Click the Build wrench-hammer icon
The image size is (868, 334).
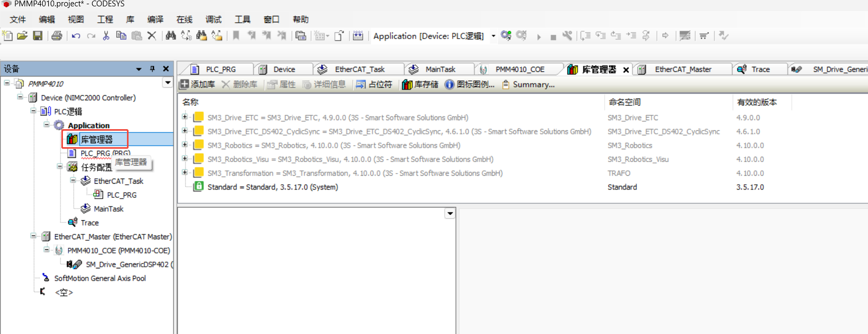pos(567,35)
